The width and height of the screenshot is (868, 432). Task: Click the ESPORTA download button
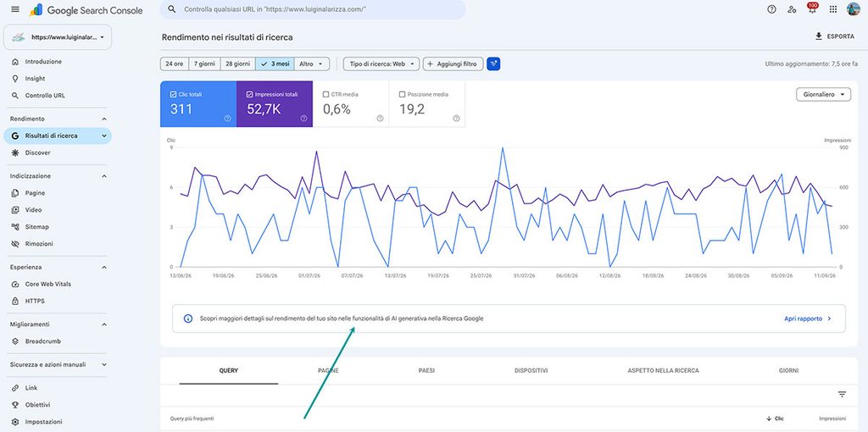coord(834,36)
